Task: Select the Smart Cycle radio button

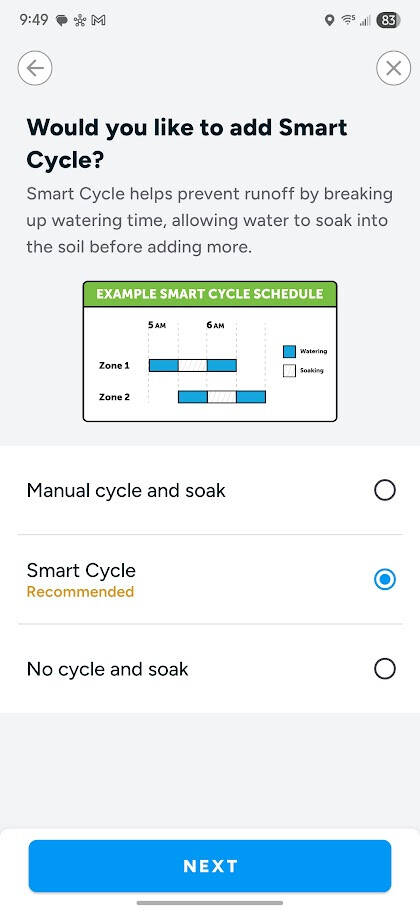Action: pyautogui.click(x=385, y=579)
